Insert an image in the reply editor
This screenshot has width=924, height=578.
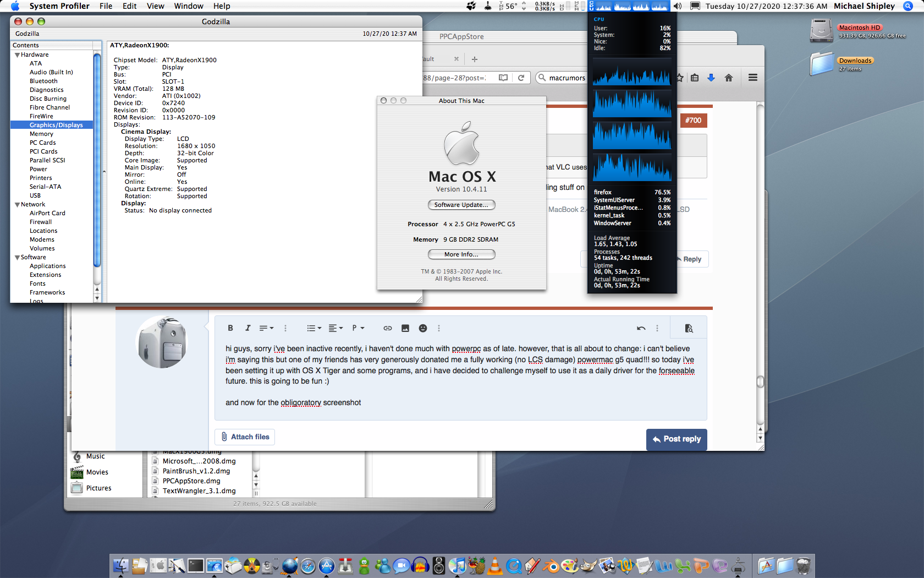pos(405,328)
